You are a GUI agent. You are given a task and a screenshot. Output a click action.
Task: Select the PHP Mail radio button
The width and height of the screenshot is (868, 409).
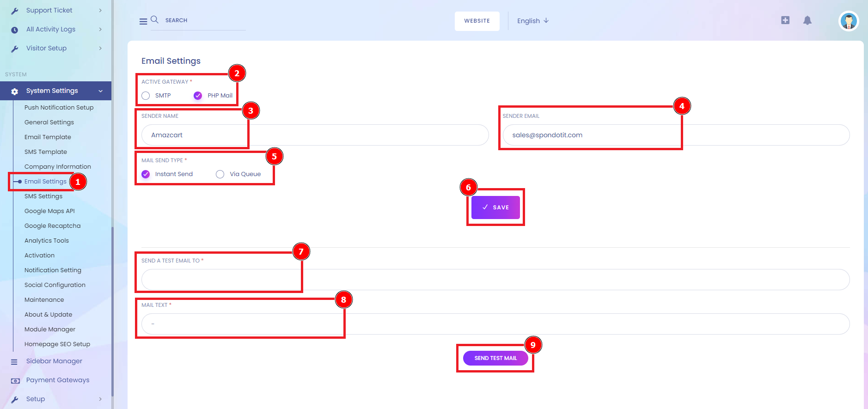(x=198, y=96)
